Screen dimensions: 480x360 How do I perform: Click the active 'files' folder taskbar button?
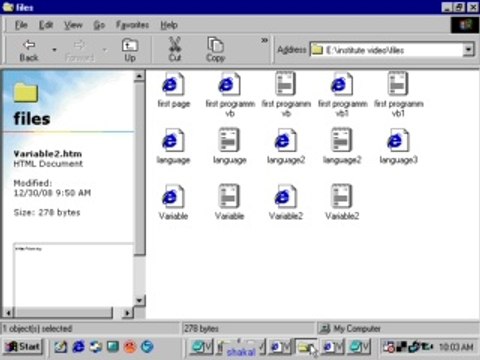click(x=306, y=347)
